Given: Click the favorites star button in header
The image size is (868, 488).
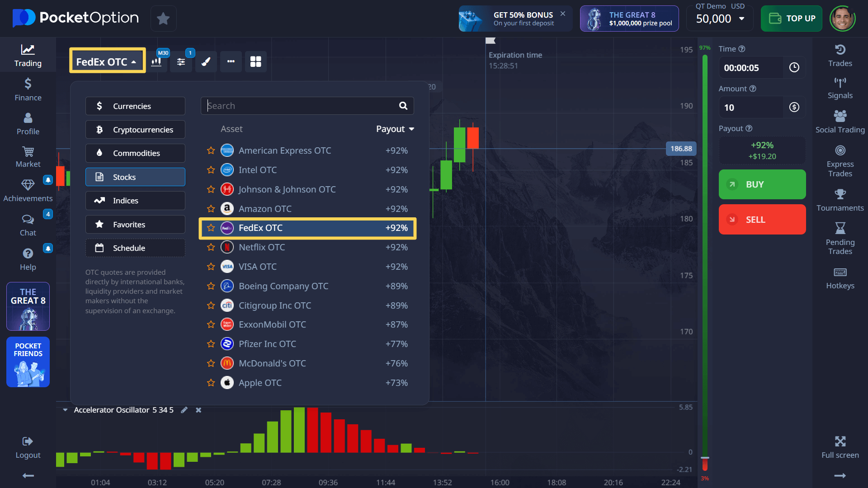Looking at the screenshot, I should (x=163, y=19).
